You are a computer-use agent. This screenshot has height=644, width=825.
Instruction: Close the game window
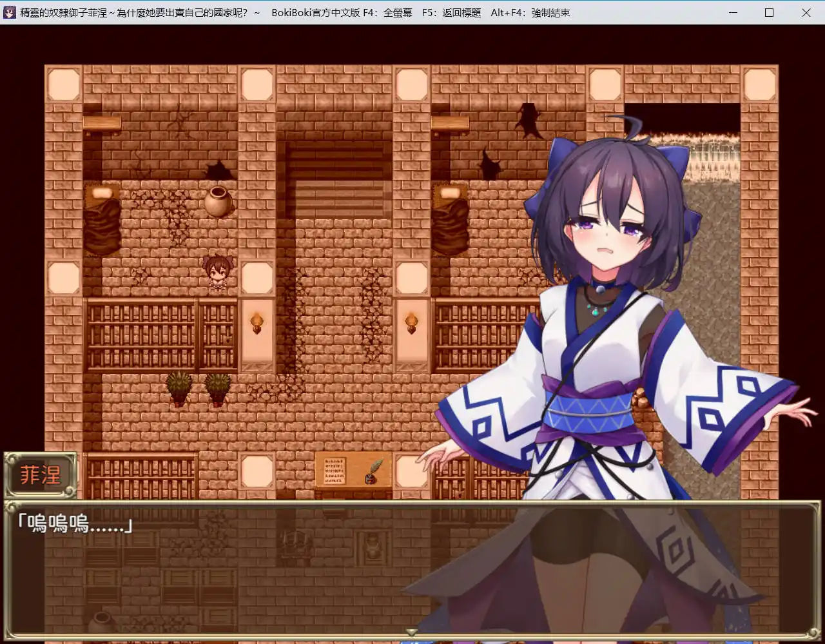[806, 12]
